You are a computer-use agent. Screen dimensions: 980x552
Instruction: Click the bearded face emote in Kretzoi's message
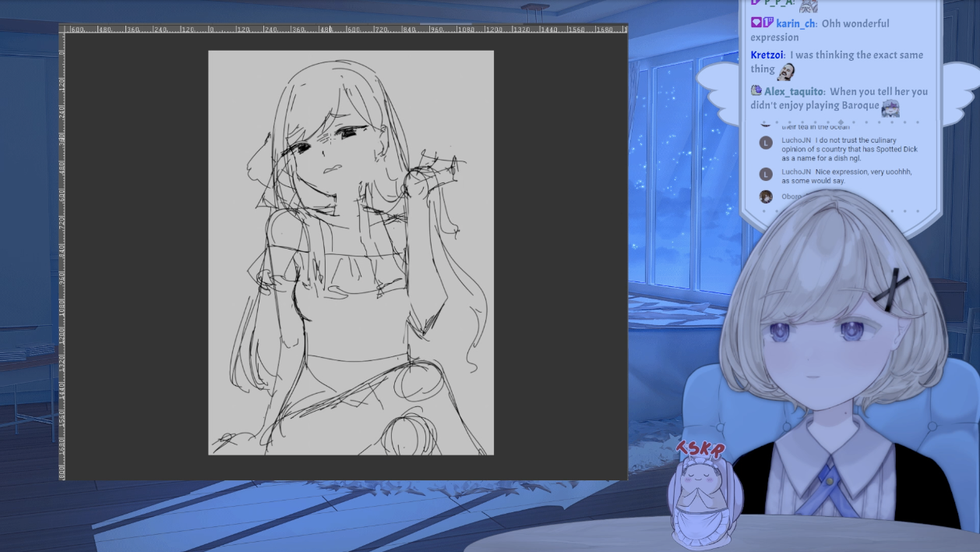click(x=786, y=71)
